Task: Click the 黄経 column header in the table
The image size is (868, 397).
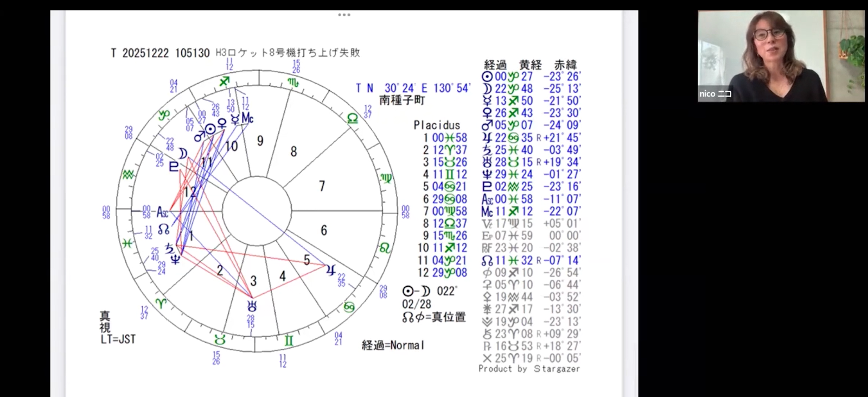Action: pyautogui.click(x=530, y=65)
